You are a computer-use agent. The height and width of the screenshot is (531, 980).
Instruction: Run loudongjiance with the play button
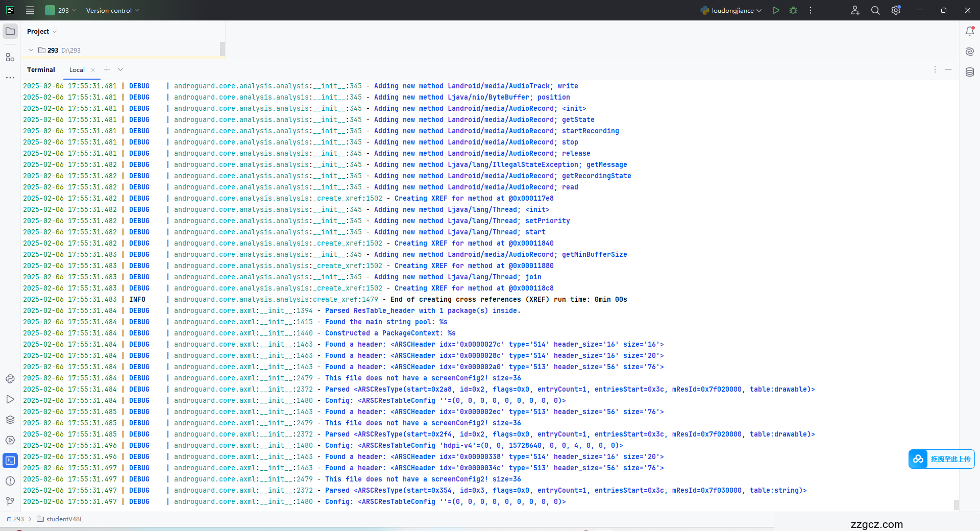click(776, 10)
